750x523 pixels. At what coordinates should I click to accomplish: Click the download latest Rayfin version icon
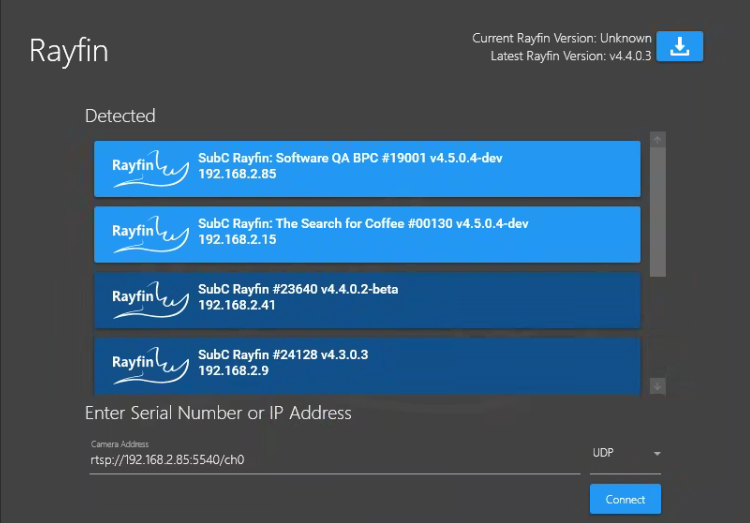coord(679,46)
